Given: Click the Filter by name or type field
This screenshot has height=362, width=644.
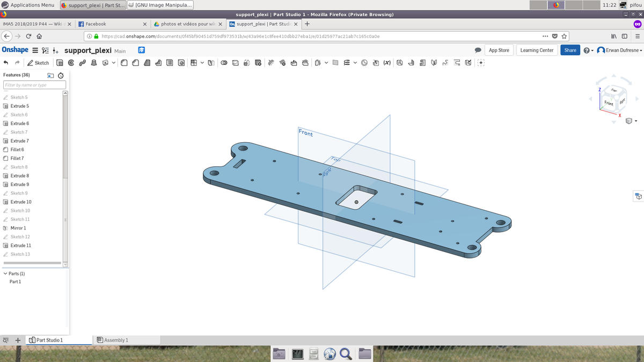Looking at the screenshot, I should click(x=34, y=85).
